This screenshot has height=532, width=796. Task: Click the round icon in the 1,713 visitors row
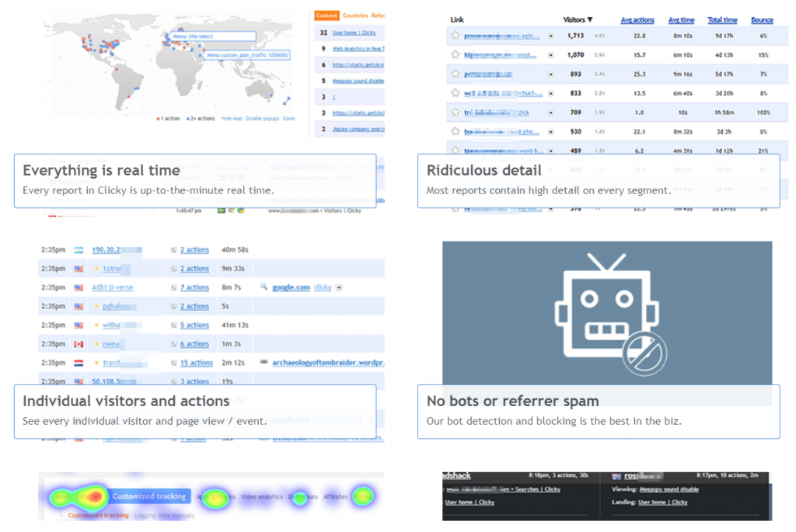coord(551,36)
